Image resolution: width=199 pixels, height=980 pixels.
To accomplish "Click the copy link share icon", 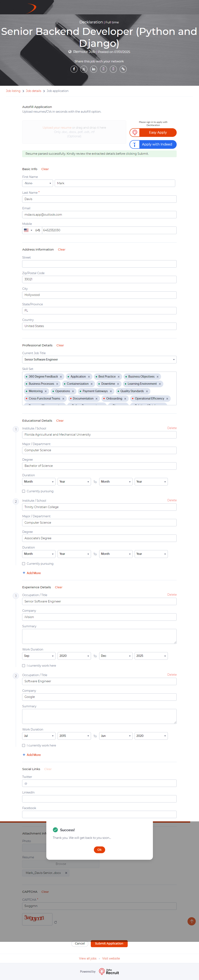I will [x=123, y=69].
